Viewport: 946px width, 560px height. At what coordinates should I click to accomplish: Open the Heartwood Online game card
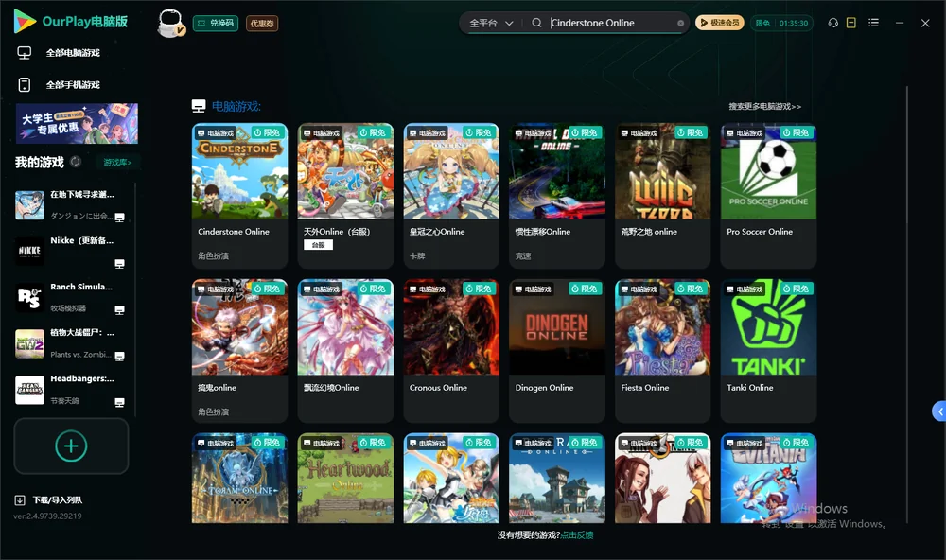pyautogui.click(x=345, y=478)
